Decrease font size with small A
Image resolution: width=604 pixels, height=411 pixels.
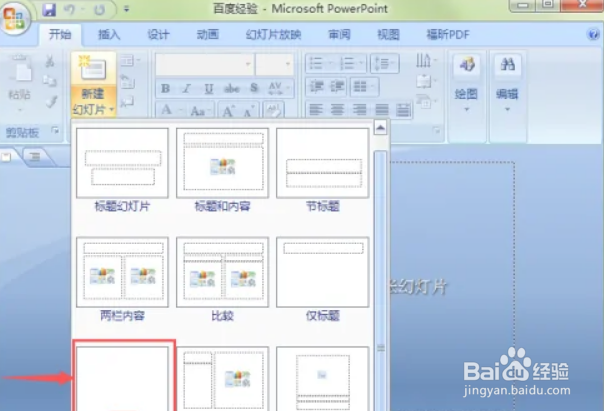(x=249, y=111)
